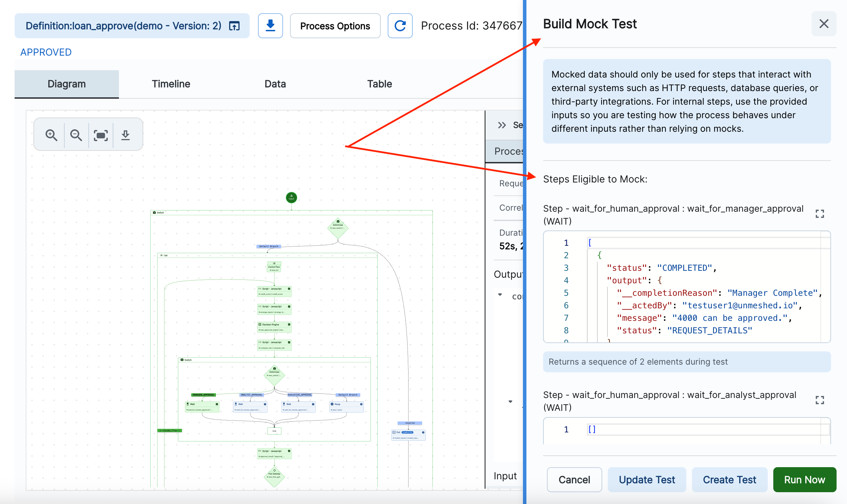Switch to the Data tab
The height and width of the screenshot is (504, 847).
tap(275, 84)
